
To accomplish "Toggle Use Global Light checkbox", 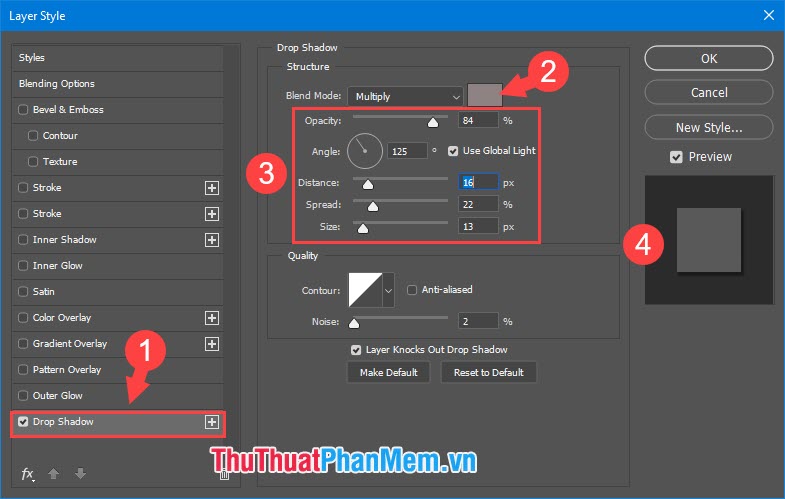I will 453,151.
